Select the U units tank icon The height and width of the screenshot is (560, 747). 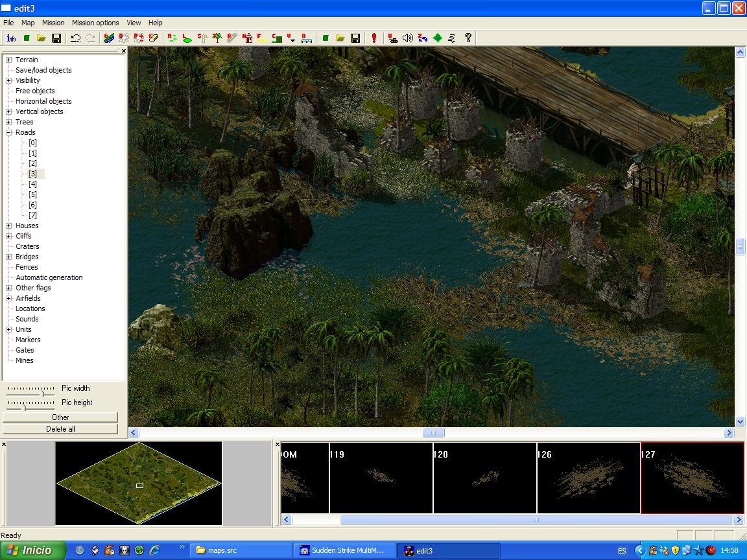click(x=392, y=38)
